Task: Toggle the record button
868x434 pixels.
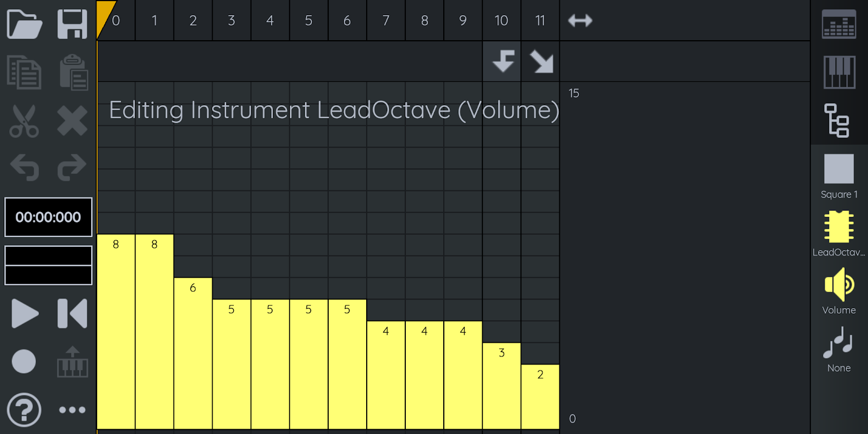Action: [24, 361]
